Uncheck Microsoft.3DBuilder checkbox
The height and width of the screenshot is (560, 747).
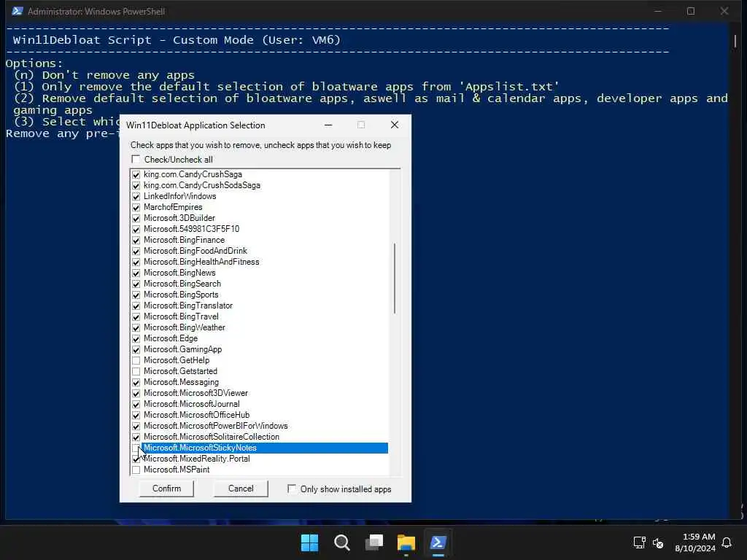pyautogui.click(x=136, y=219)
